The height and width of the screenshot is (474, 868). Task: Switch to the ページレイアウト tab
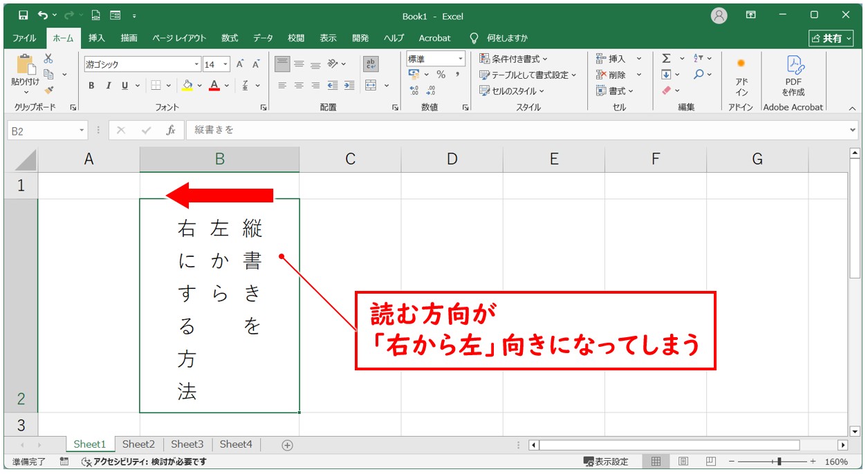pyautogui.click(x=179, y=38)
